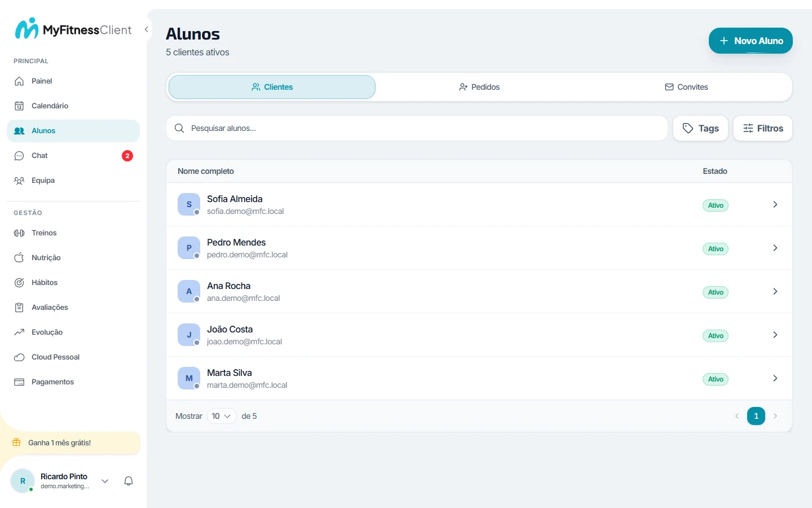Open Marta Silva's row chevron

(x=775, y=378)
